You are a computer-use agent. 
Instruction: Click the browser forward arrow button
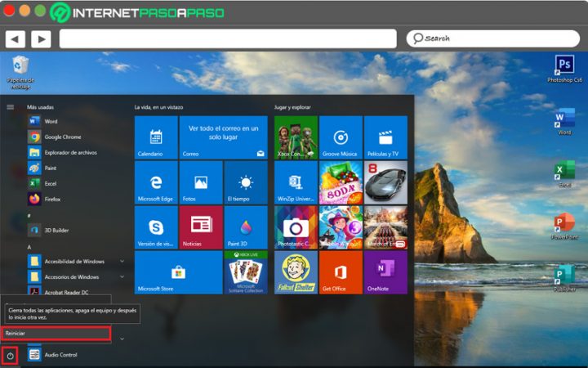pos(41,38)
